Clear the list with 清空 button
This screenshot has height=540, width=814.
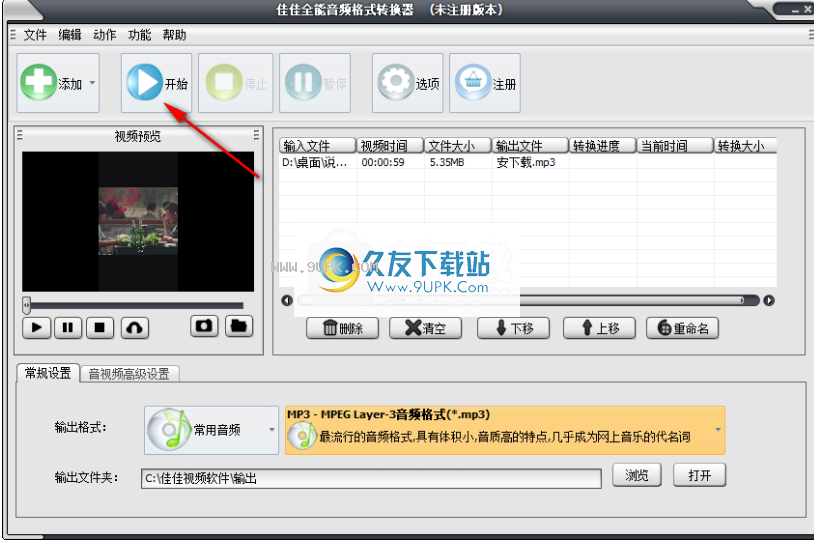tap(426, 328)
